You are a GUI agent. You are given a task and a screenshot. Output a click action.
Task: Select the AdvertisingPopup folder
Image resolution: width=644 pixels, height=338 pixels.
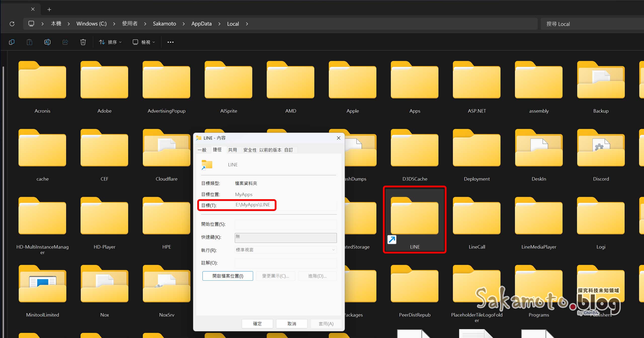(167, 87)
